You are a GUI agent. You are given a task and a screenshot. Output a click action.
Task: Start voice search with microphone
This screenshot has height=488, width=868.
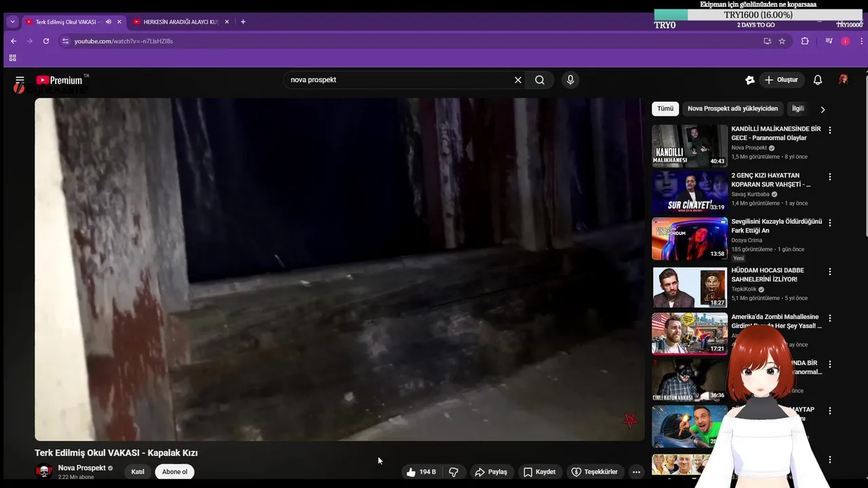pos(570,80)
